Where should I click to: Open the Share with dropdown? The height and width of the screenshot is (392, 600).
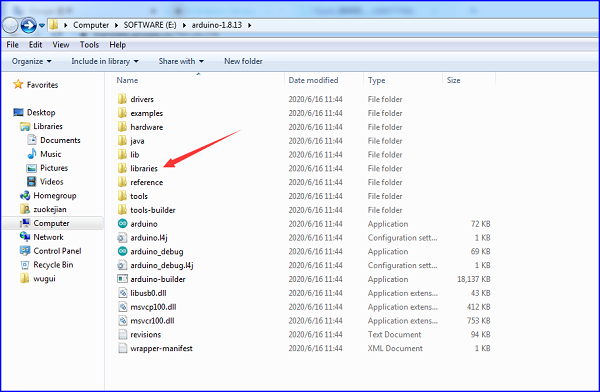coord(181,61)
